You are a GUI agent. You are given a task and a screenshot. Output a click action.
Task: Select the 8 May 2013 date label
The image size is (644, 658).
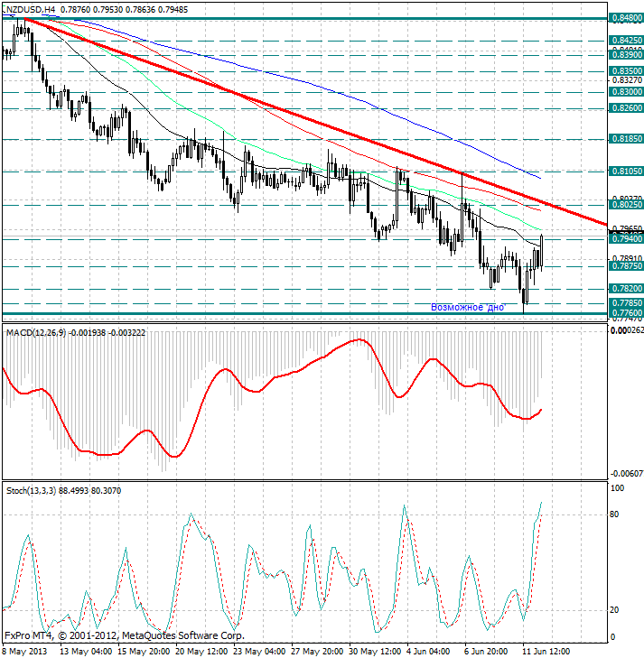(x=25, y=652)
